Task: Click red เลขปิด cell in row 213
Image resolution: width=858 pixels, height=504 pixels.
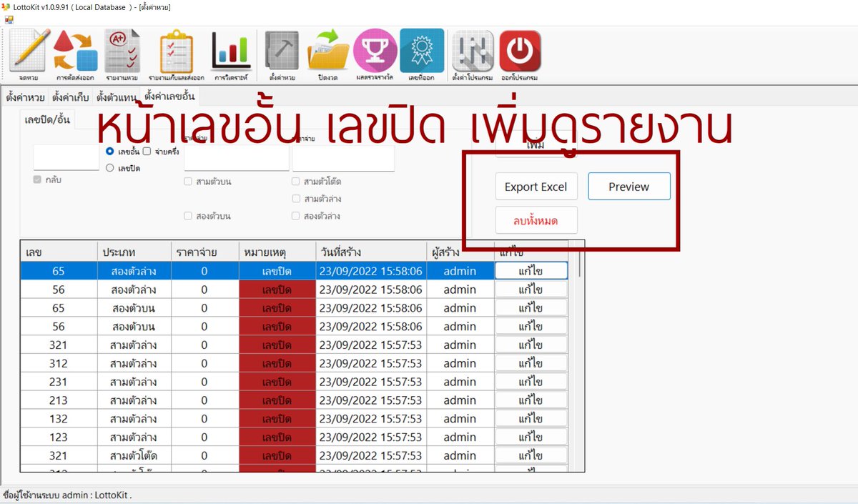Action: 277,400
